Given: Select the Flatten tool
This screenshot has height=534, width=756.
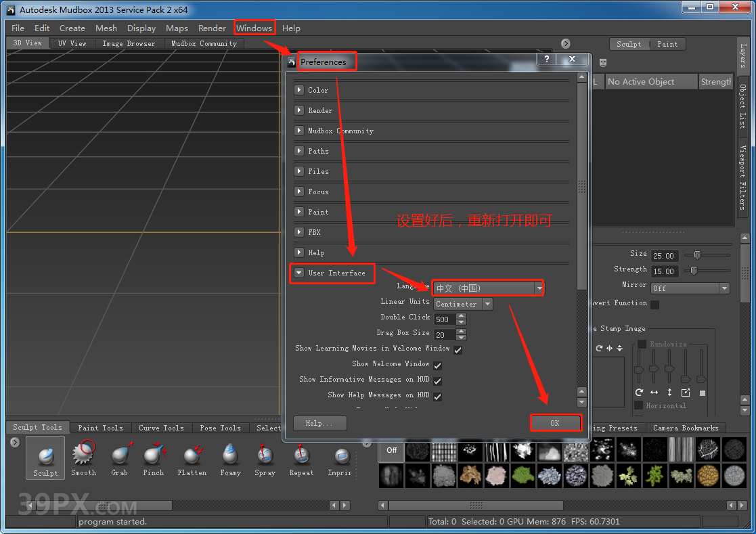Looking at the screenshot, I should coord(192,458).
